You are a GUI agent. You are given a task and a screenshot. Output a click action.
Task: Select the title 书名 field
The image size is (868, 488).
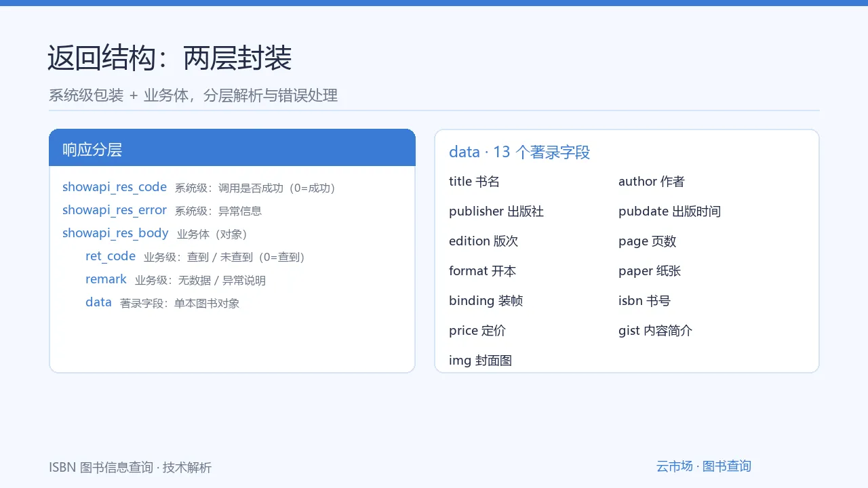click(474, 182)
